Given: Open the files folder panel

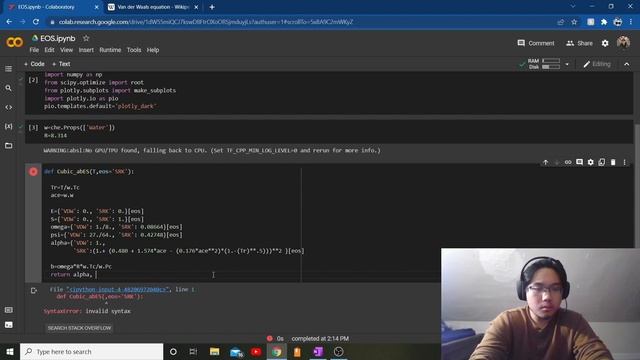Looking at the screenshot, I should click(x=9, y=145).
